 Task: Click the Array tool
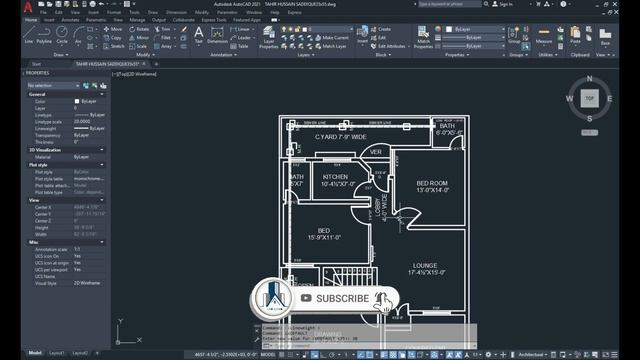[x=163, y=47]
